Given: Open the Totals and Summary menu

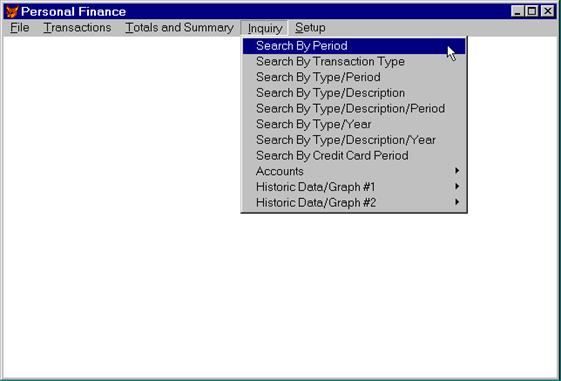Looking at the screenshot, I should click(179, 28).
